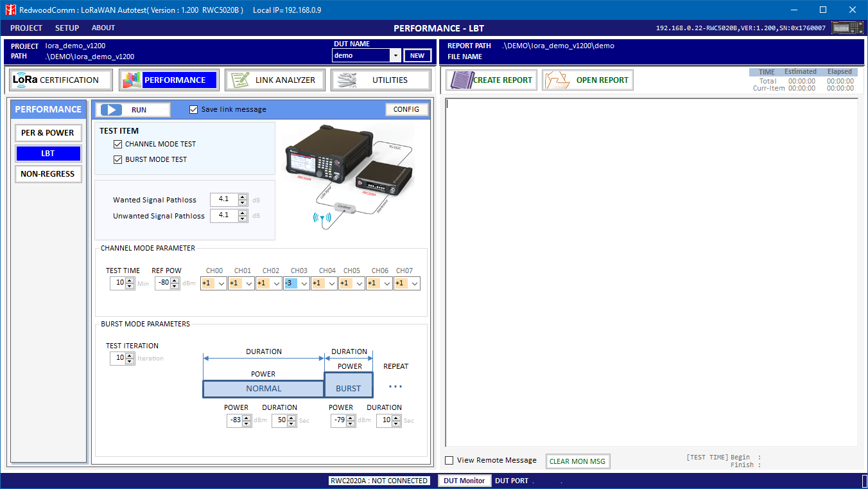Screen dimensions: 868x489
Task: Open the CH05 offset dropdown
Action: [360, 283]
